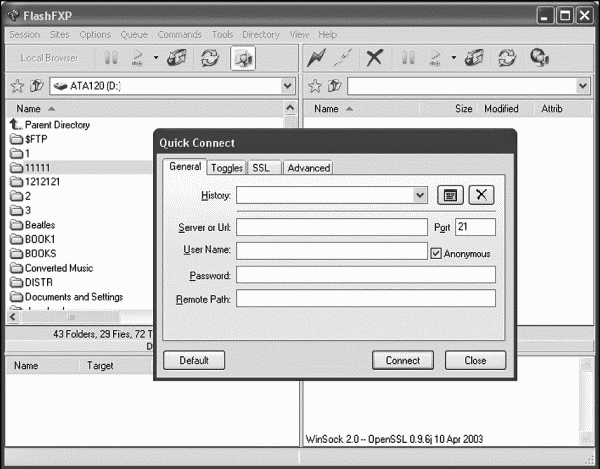Click the clear history X button
The width and height of the screenshot is (600, 469).
481,195
